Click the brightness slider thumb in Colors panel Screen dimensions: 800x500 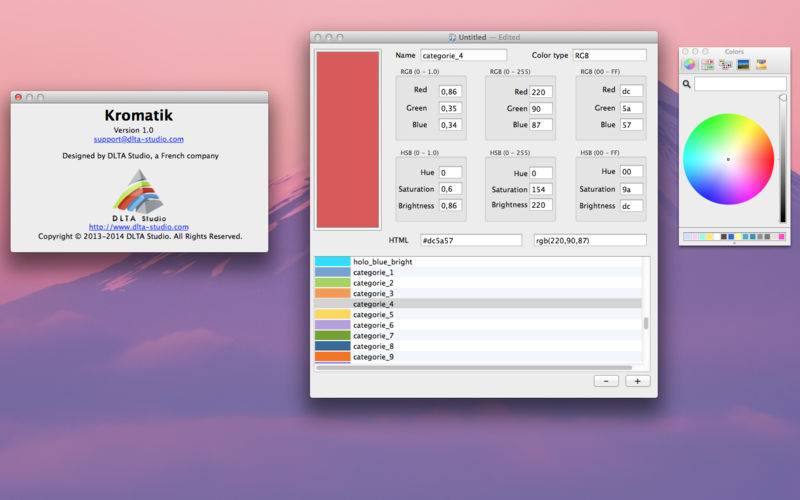[783, 97]
